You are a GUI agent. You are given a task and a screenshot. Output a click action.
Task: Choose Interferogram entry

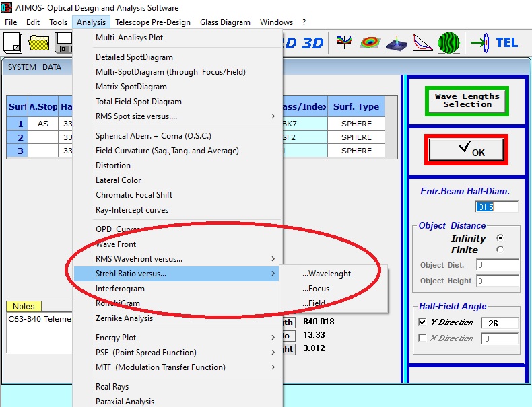(x=176, y=289)
